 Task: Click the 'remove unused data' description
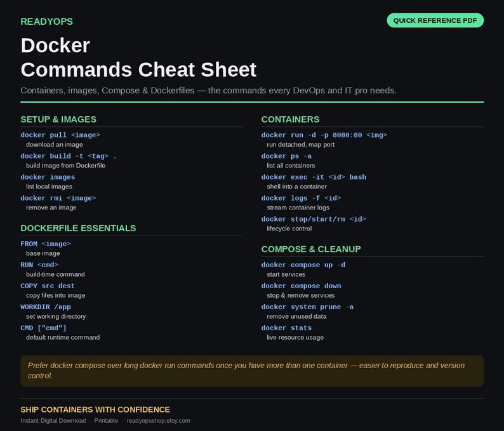[x=296, y=317]
